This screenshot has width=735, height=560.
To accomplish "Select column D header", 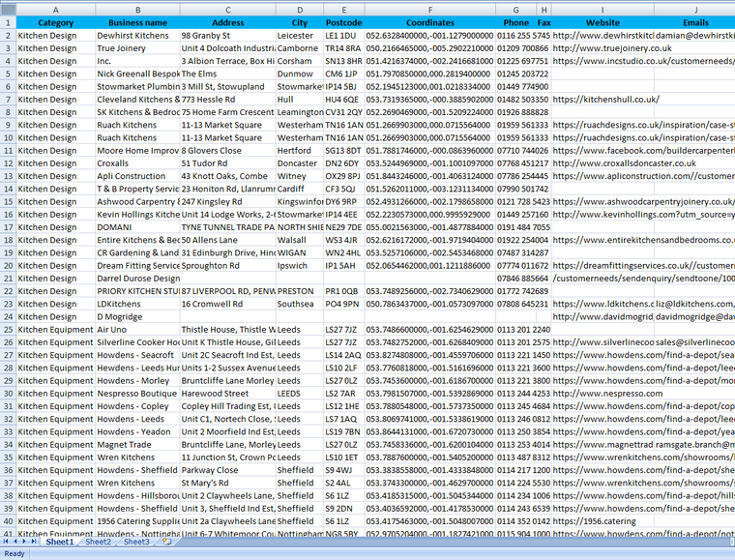I will coord(300,10).
